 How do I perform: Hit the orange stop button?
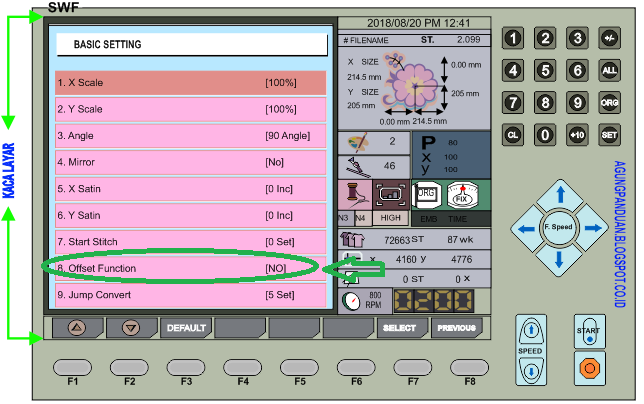(589, 368)
